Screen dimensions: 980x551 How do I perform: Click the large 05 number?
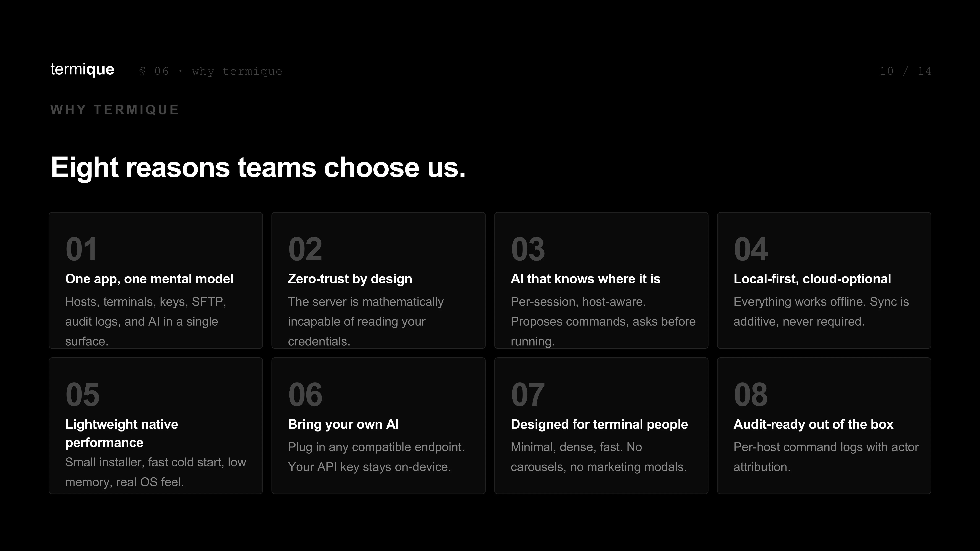(x=82, y=394)
